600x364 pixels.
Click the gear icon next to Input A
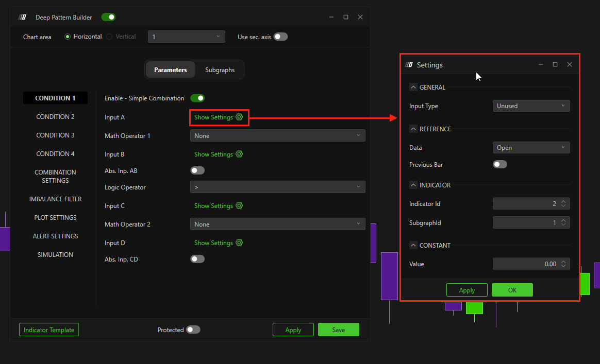[x=239, y=117]
